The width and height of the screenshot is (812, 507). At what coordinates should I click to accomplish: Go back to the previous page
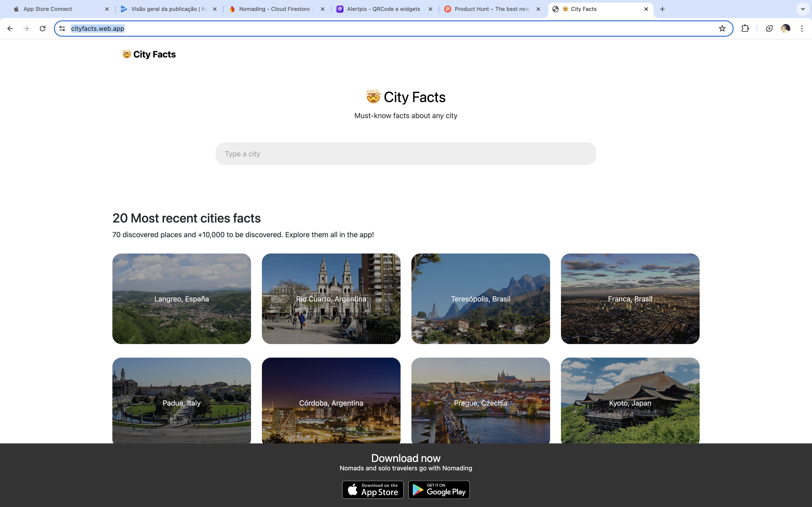(x=10, y=29)
